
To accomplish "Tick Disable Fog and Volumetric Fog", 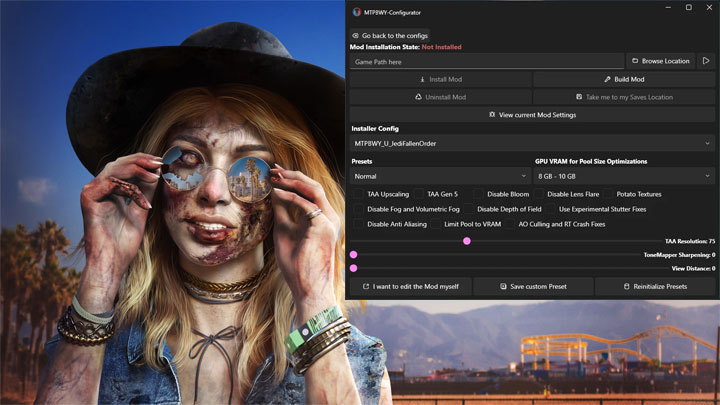I will coord(358,209).
